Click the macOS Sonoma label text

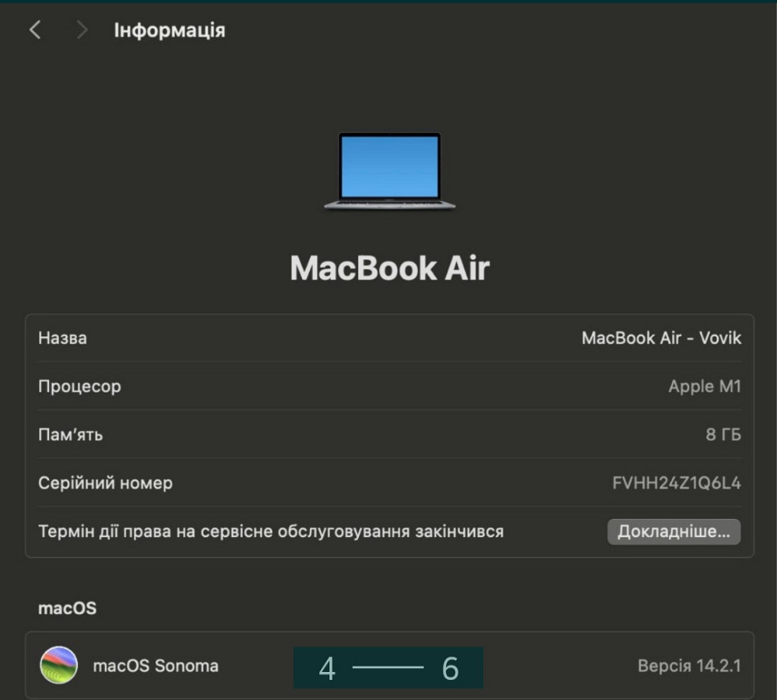[x=155, y=666]
